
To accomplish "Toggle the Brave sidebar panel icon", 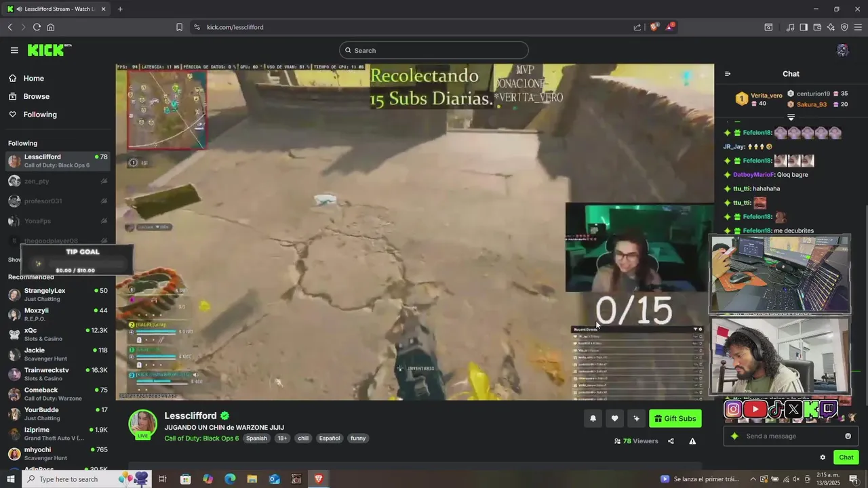I will [804, 27].
